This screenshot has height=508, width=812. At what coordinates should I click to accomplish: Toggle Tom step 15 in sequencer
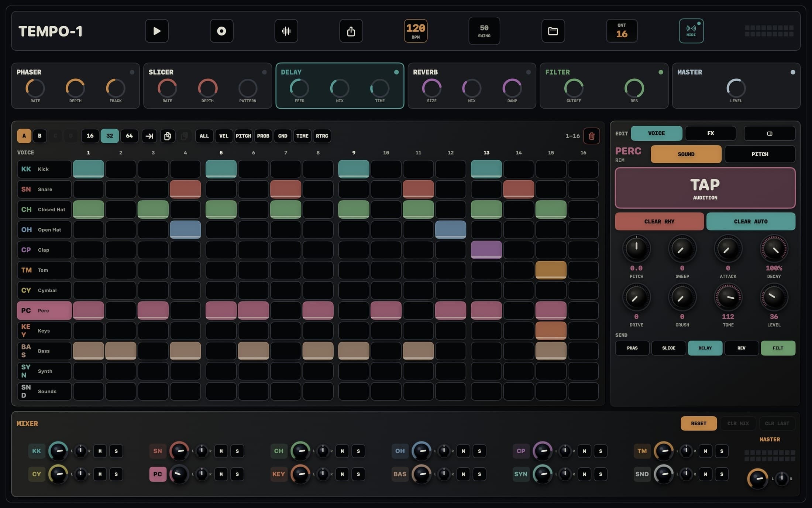(x=551, y=270)
